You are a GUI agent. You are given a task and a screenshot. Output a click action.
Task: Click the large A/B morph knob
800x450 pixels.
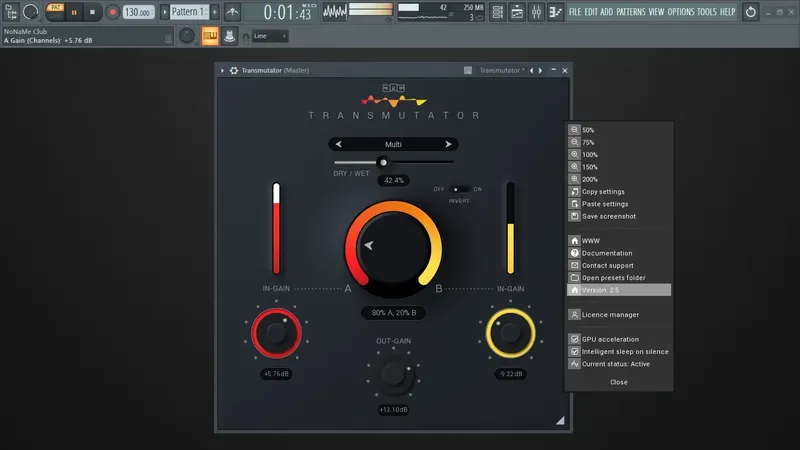[393, 248]
